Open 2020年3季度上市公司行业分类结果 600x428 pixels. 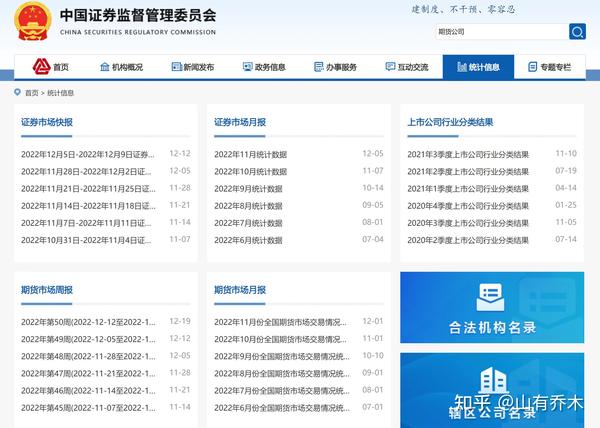pyautogui.click(x=468, y=223)
